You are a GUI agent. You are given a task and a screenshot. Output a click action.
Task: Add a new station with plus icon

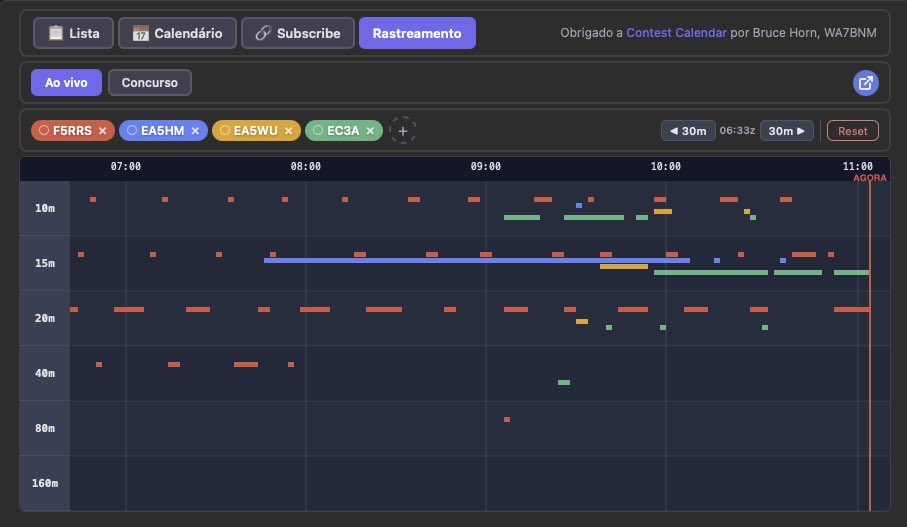click(403, 131)
